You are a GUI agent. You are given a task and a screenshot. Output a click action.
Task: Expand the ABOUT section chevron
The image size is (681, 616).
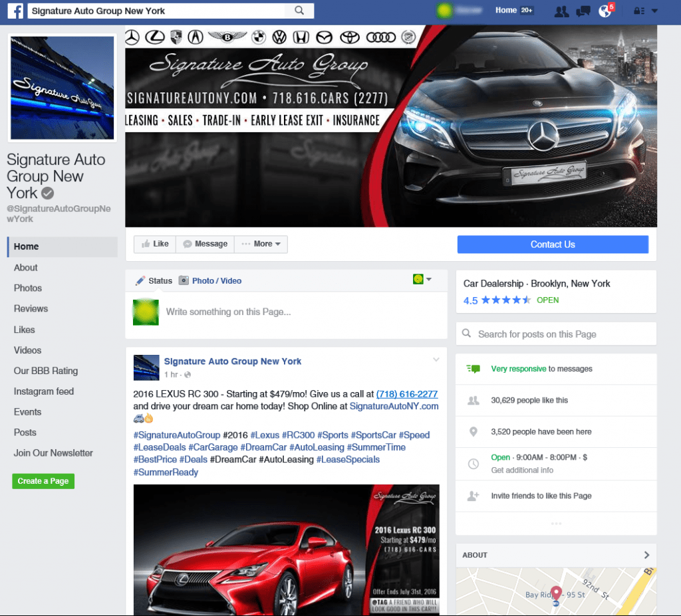click(646, 555)
